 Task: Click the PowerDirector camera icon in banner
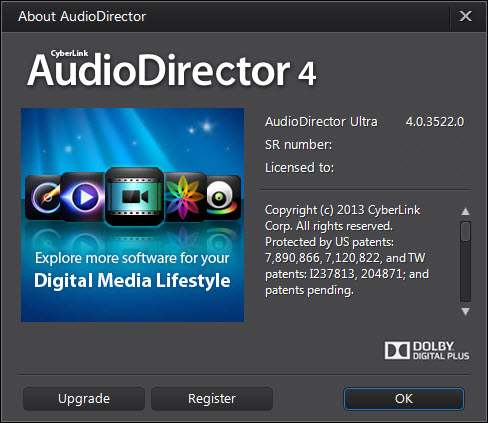[x=134, y=197]
